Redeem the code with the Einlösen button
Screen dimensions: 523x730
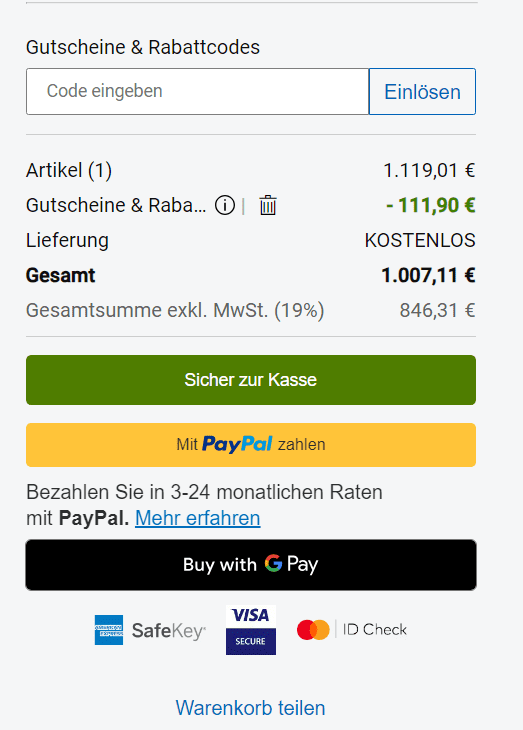(422, 91)
